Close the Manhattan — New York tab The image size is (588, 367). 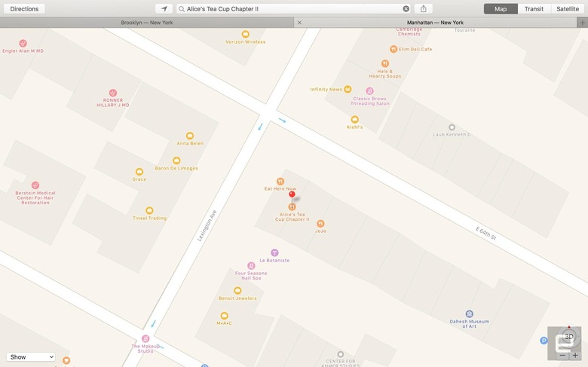pos(299,23)
